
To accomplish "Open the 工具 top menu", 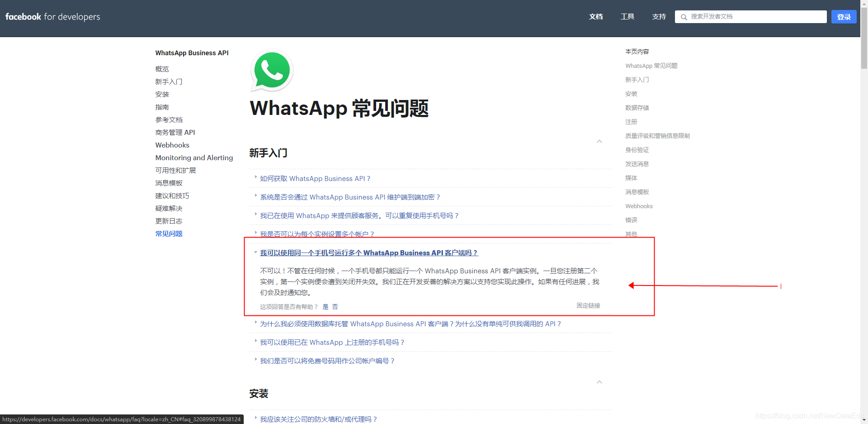I will pos(627,17).
